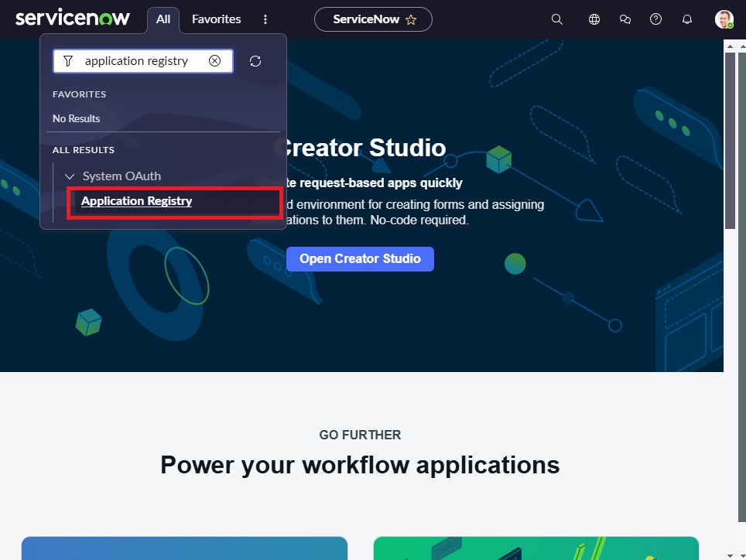Viewport: 746px width, 560px height.
Task: Click the ServiceNow logo
Action: (72, 18)
